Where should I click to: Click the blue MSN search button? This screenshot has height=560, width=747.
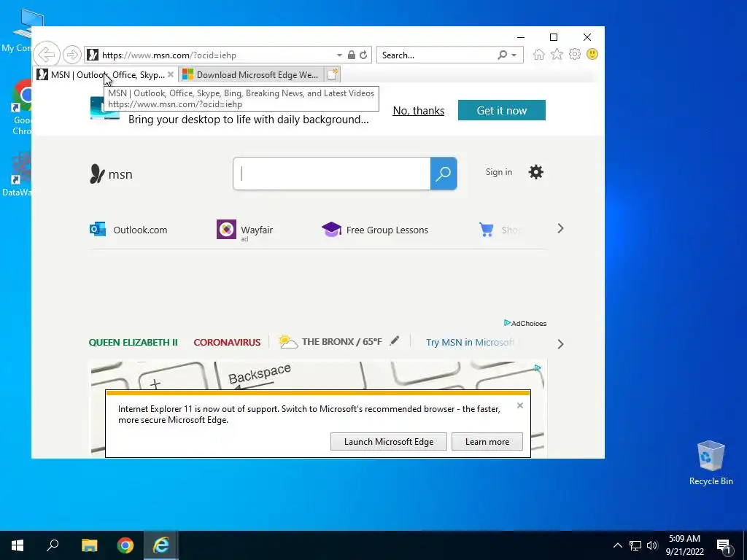point(444,174)
